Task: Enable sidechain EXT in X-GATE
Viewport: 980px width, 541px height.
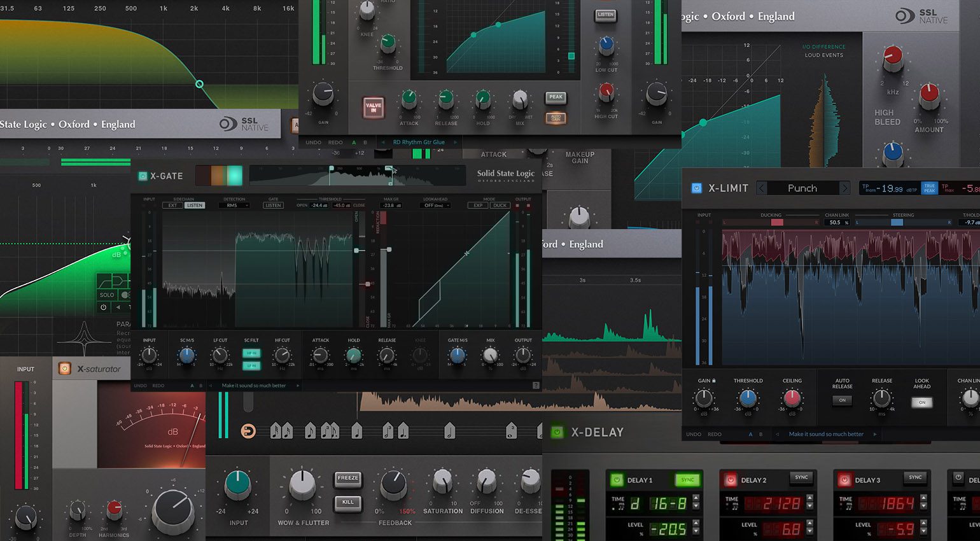Action: [x=172, y=206]
